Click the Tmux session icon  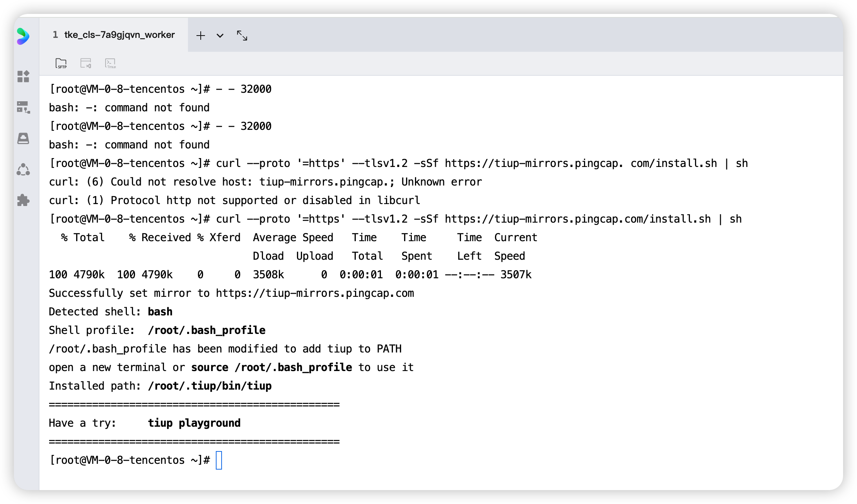[x=111, y=63]
